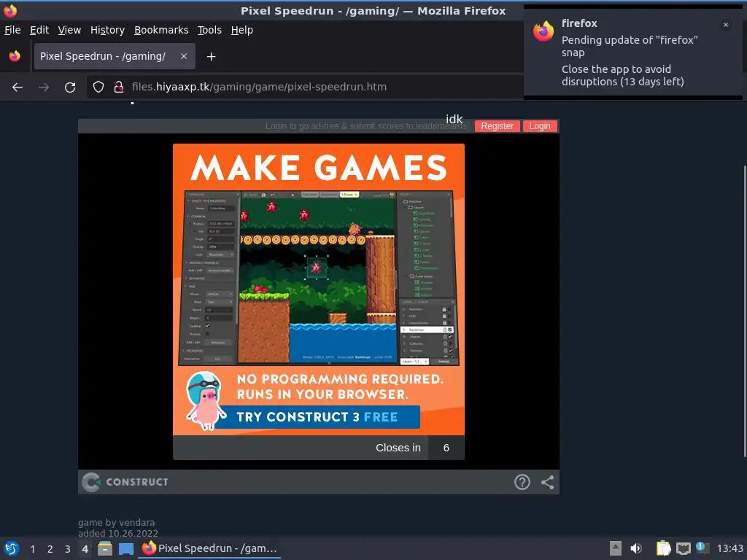Viewport: 747px width, 560px height.
Task: Open the History menu
Action: pos(107,30)
